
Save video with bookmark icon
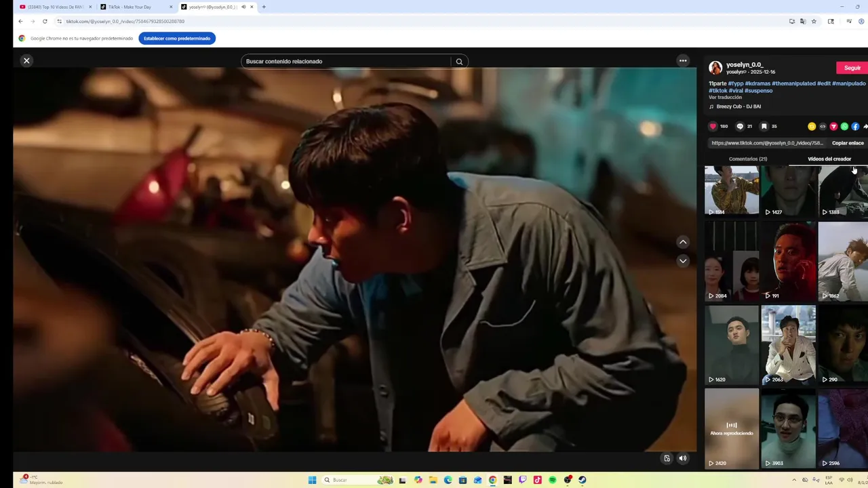coord(764,126)
